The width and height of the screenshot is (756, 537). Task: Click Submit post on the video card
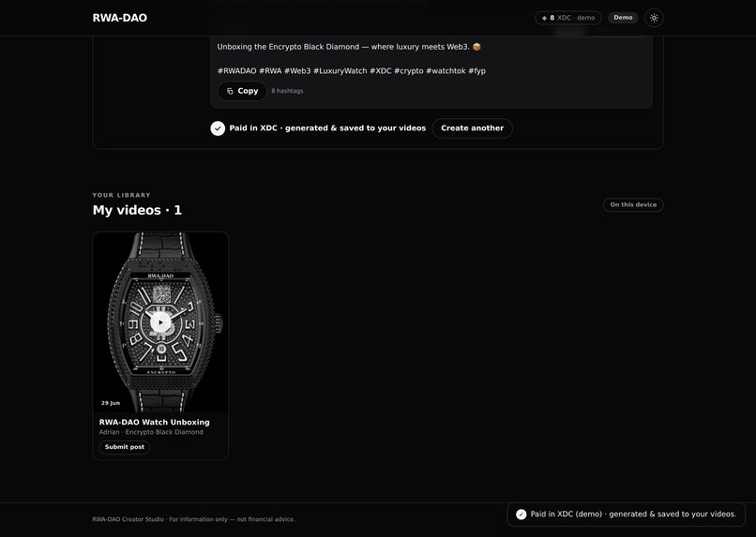125,447
